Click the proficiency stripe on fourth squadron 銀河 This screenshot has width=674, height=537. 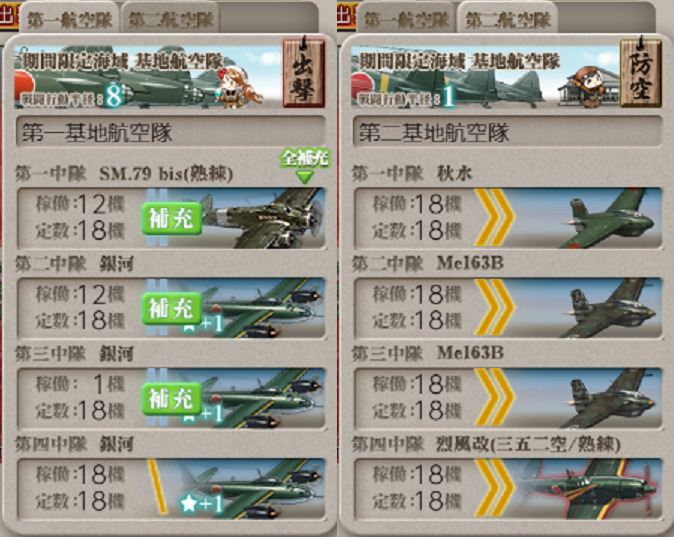click(157, 486)
